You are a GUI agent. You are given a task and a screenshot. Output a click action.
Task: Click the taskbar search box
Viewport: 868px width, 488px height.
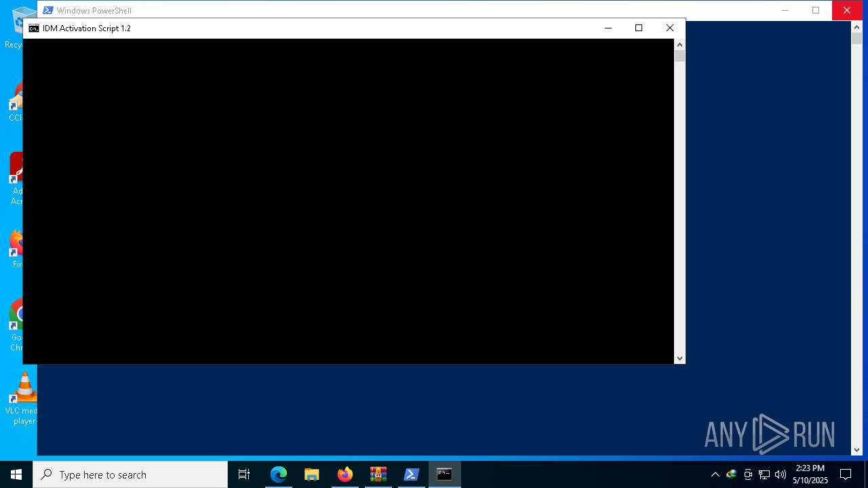point(130,474)
